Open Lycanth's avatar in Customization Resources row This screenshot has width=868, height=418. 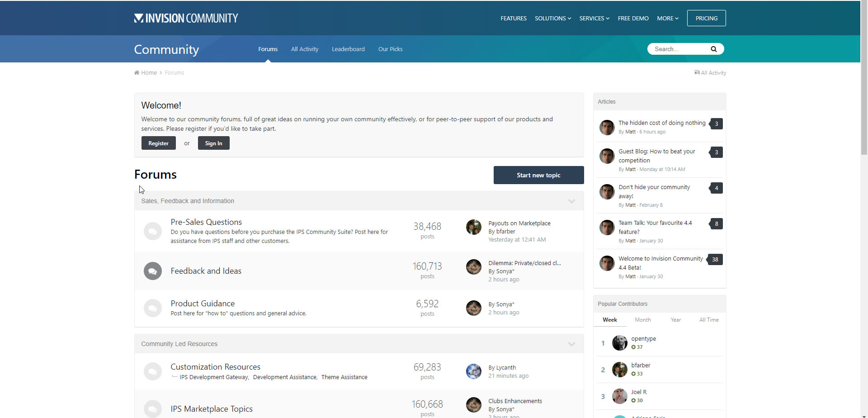[x=474, y=371]
